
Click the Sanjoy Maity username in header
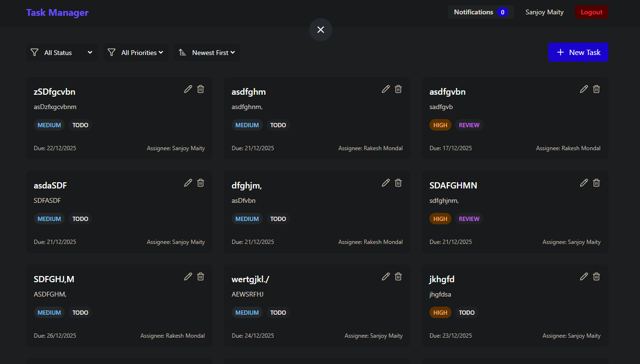pos(544,12)
